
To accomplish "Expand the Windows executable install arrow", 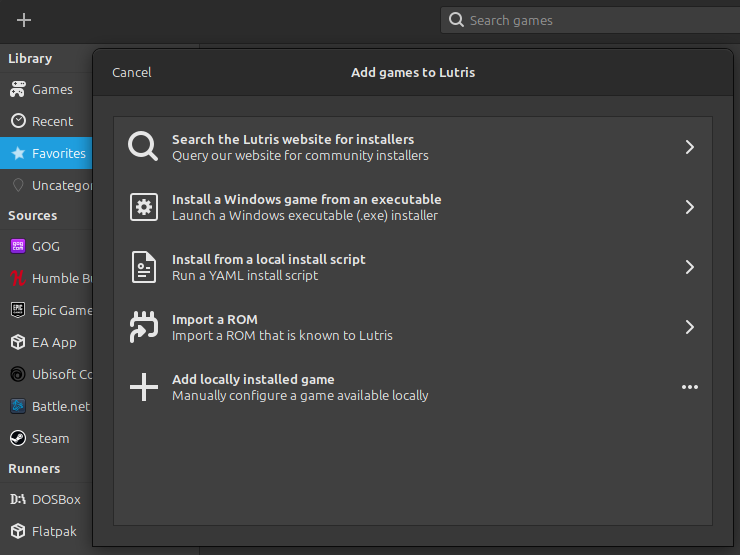I will [689, 207].
